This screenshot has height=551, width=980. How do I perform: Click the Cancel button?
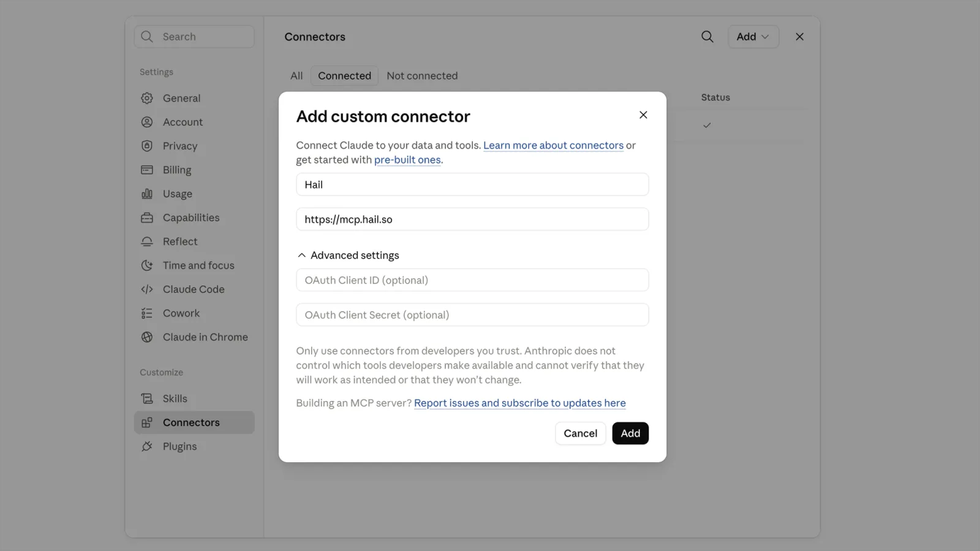tap(580, 433)
